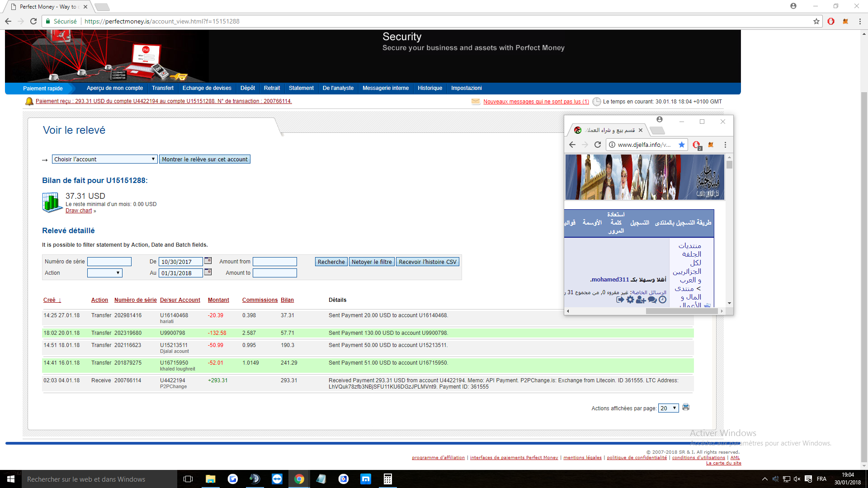Go to the Dépôt menu
The height and width of the screenshot is (488, 868).
pos(248,88)
